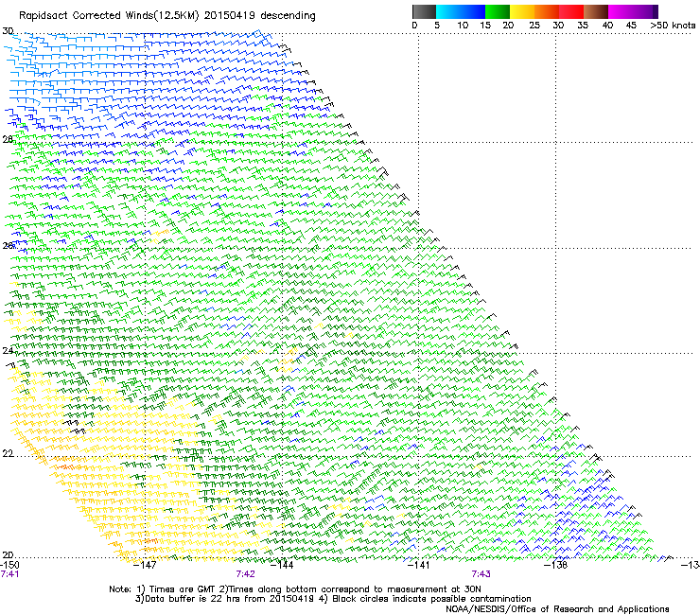Screen dimensions: 700x615
Task: Click the note line starting 'Note: 1) Times are GMT'
Action: click(x=294, y=589)
